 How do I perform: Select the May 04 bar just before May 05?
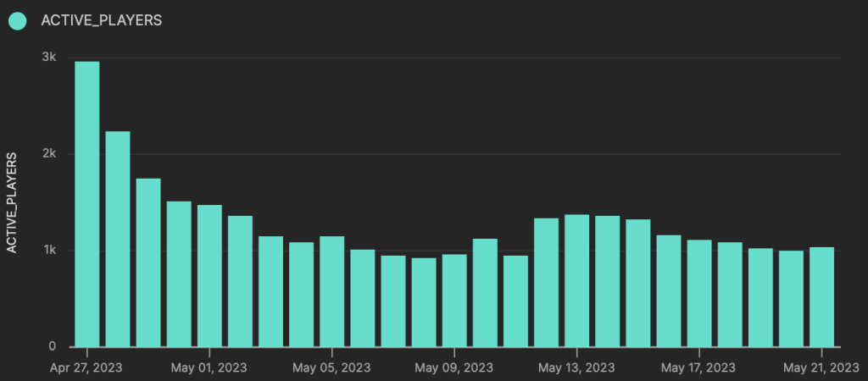301,295
